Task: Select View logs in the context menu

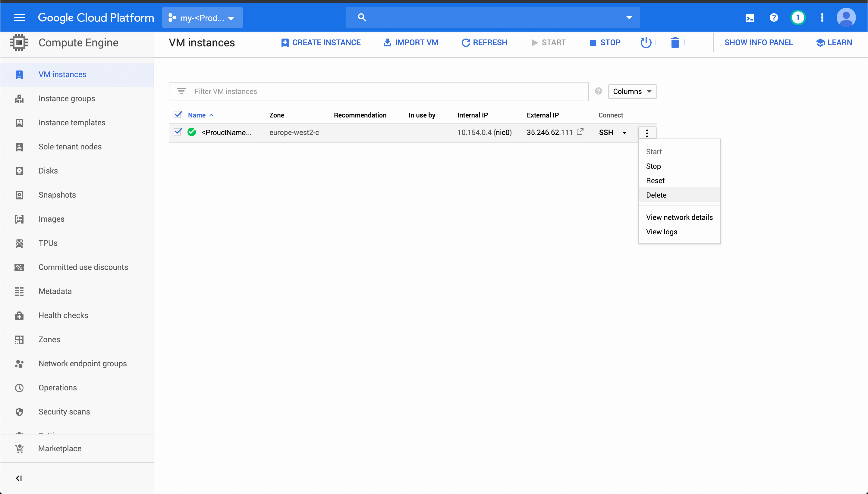Action: pyautogui.click(x=661, y=232)
